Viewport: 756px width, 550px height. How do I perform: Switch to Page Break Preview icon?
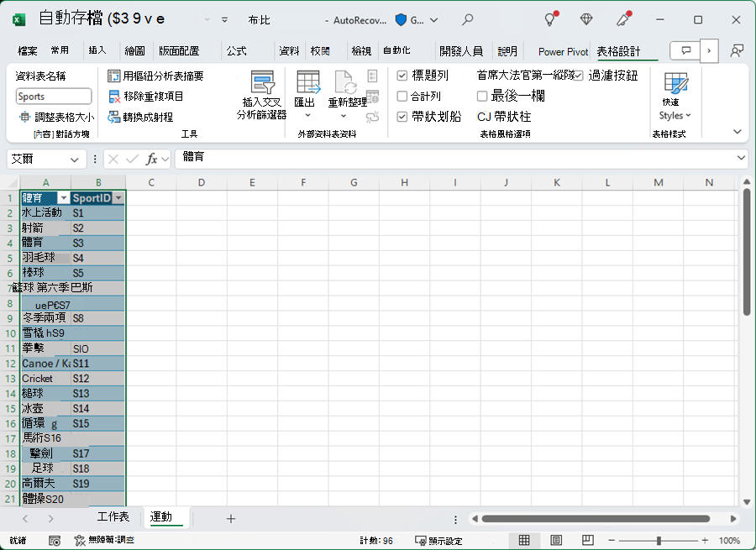(x=588, y=541)
